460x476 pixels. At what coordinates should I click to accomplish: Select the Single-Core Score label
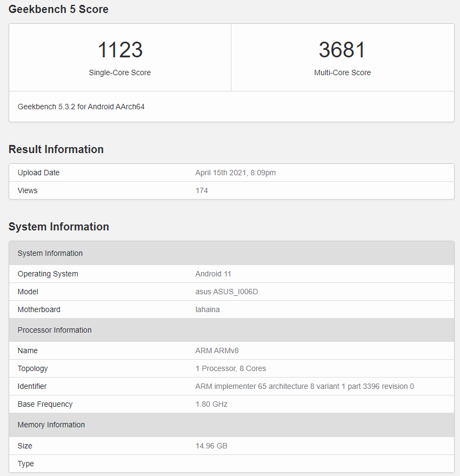click(x=120, y=72)
